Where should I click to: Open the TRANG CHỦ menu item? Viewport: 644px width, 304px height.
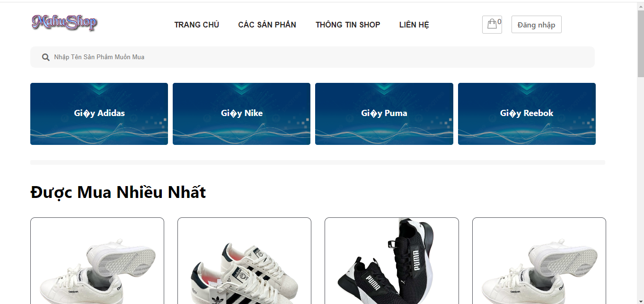coord(196,25)
